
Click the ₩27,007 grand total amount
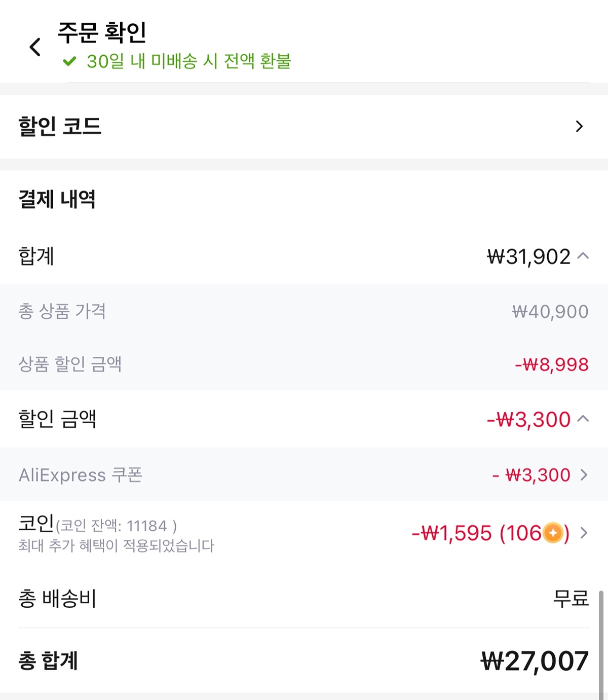click(535, 661)
